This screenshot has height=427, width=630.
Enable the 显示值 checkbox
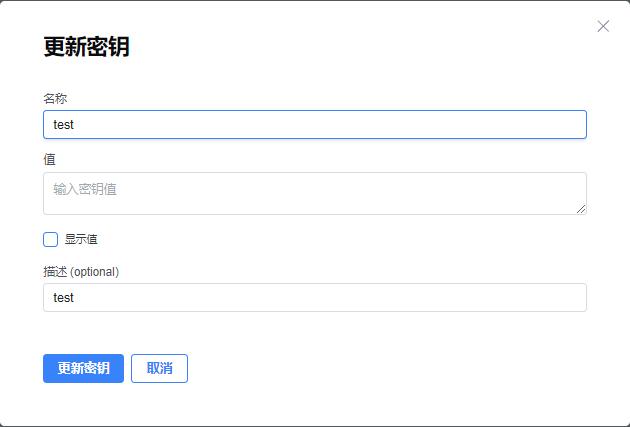[x=51, y=239]
